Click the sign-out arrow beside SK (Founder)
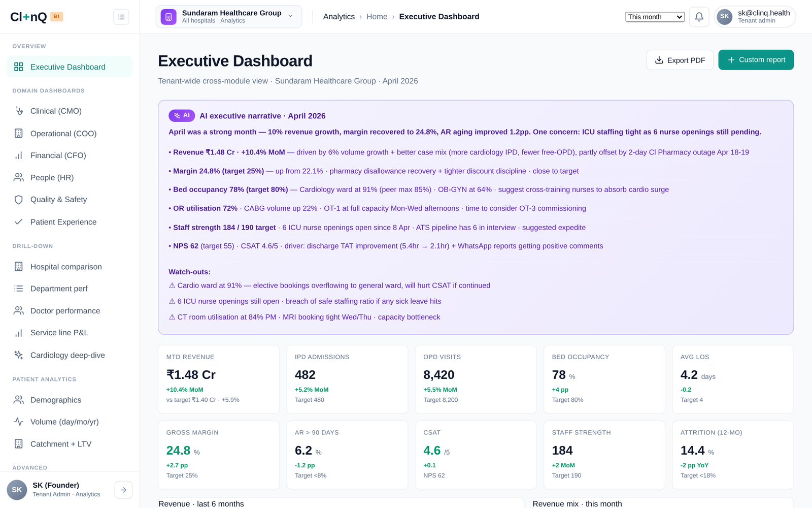Image resolution: width=812 pixels, height=508 pixels. pyautogui.click(x=123, y=490)
